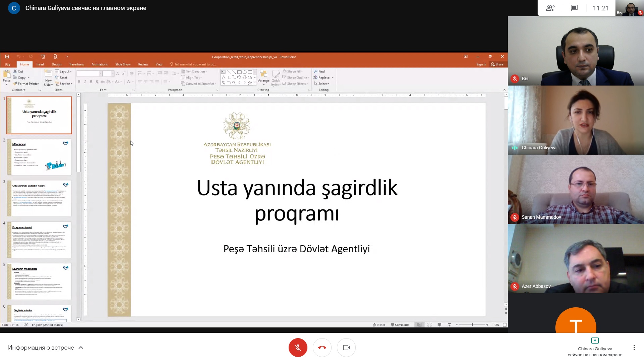Viewport: 644px width, 362px height.
Task: Open the meeting chat icon
Action: click(574, 8)
